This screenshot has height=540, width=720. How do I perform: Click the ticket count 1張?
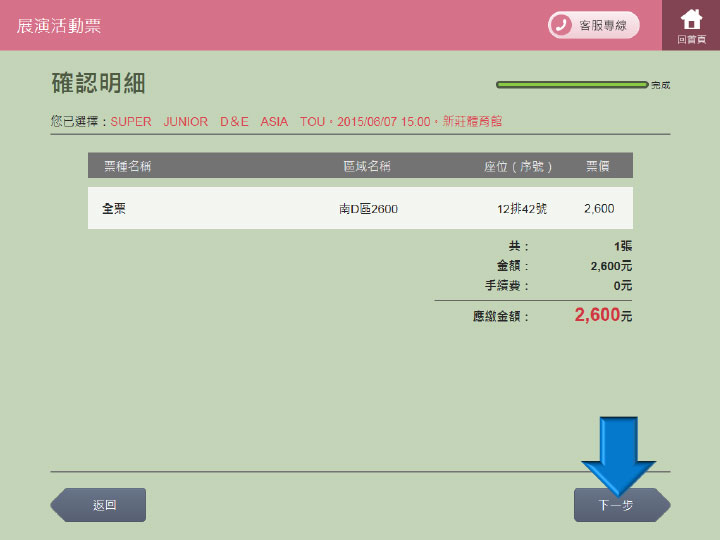(622, 246)
